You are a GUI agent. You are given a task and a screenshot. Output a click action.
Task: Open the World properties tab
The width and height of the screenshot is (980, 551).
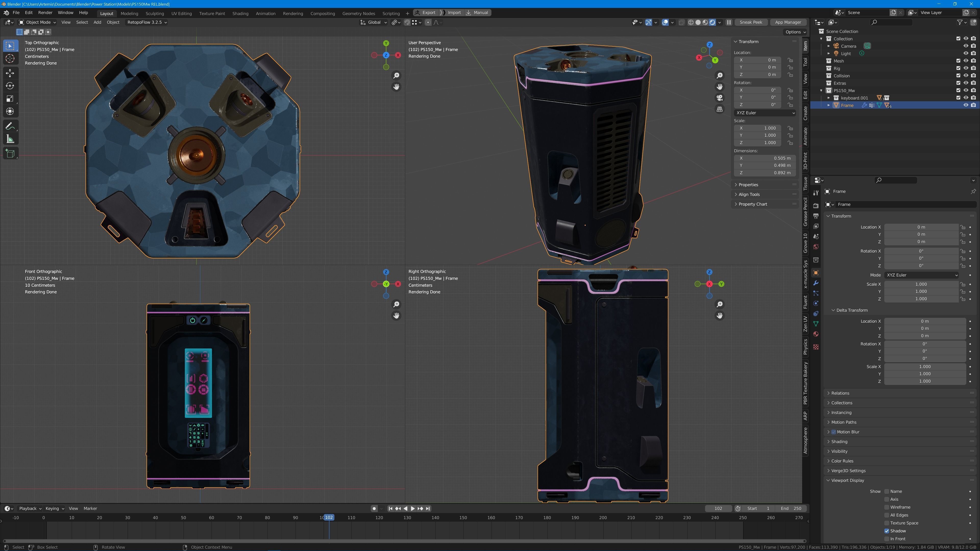click(x=816, y=247)
